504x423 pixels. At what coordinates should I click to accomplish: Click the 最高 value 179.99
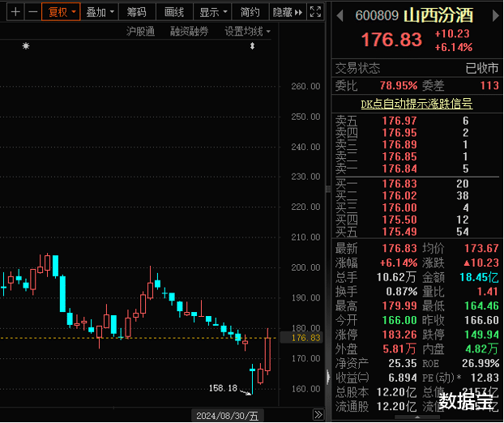(x=399, y=305)
